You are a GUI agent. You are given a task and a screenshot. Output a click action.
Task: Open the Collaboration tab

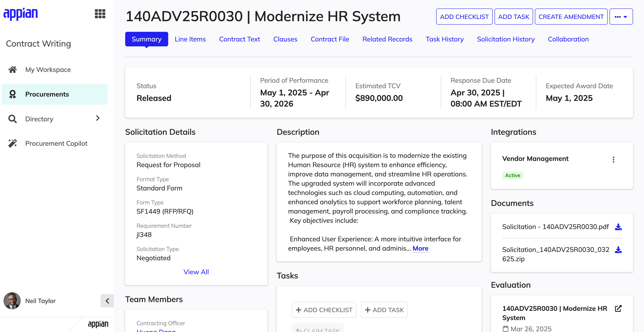(x=568, y=39)
